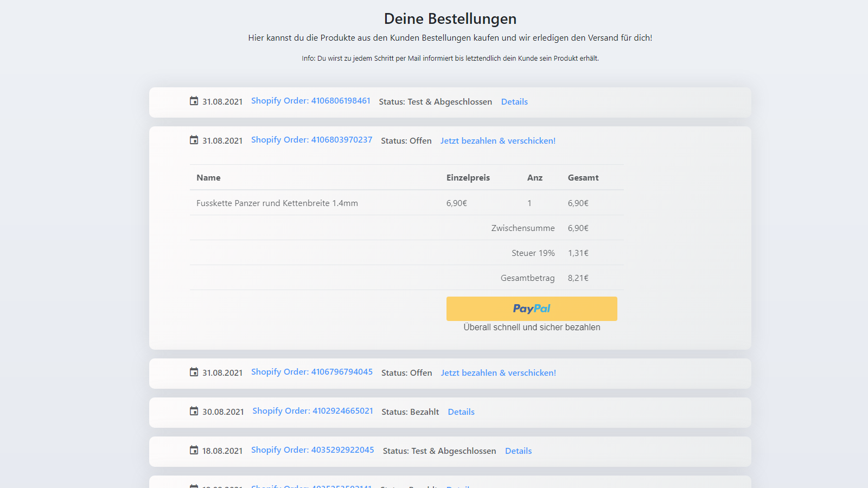Click the 'Steuer 19%' label
The image size is (868, 488).
pyautogui.click(x=533, y=253)
